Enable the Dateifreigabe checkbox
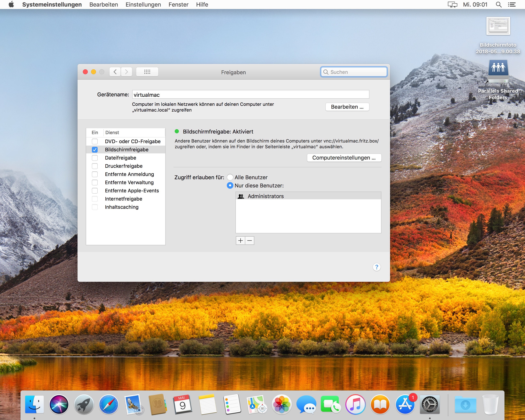This screenshot has width=525, height=420. click(x=95, y=158)
